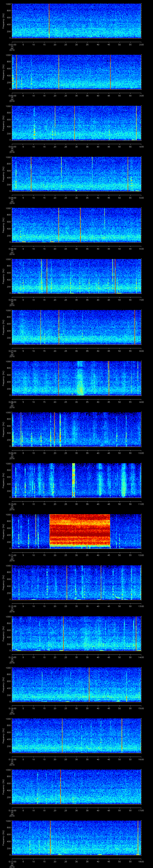Viewport: 153px width, 868px height.
Task: Select the spectrogram panel starting at 0:16:00
Action: pos(77,786)
